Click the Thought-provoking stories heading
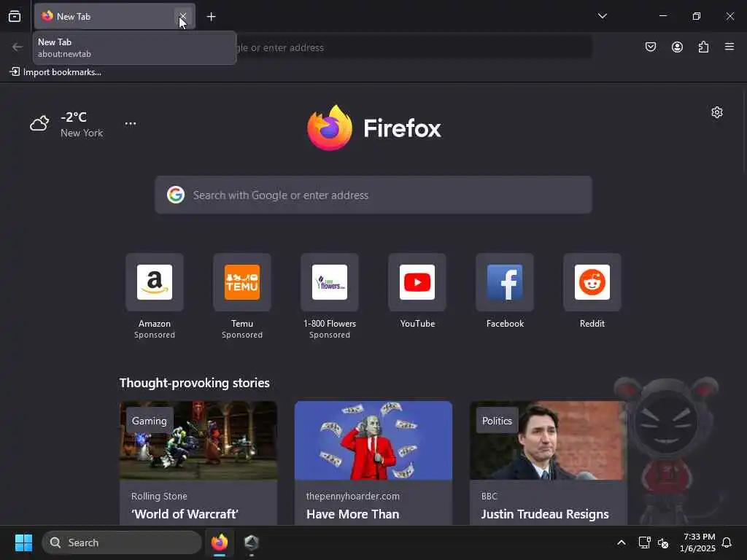 (x=194, y=383)
